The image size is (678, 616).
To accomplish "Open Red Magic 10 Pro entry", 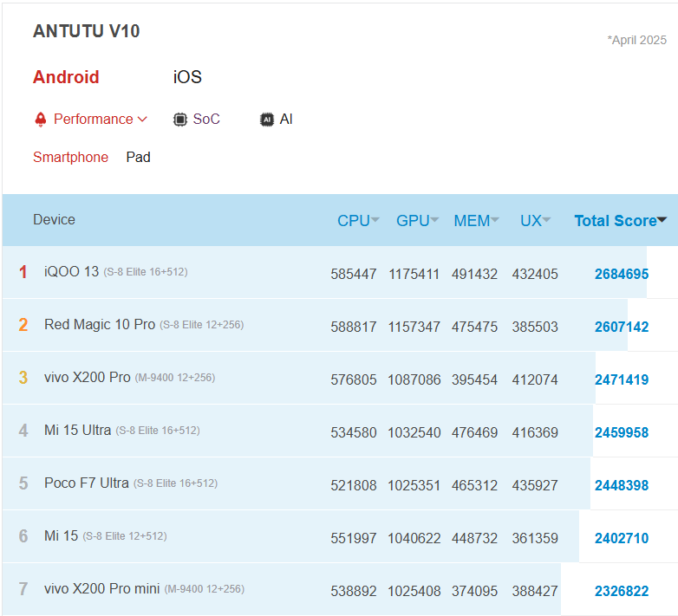I will [100, 324].
